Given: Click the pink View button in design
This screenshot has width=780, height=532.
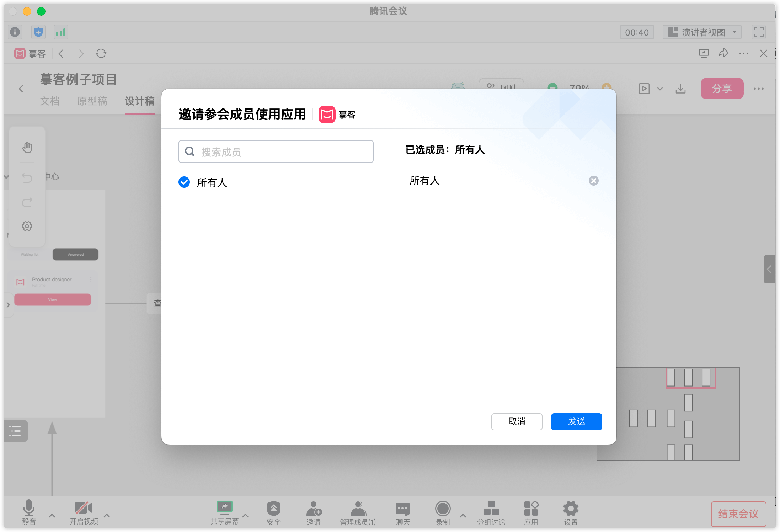Looking at the screenshot, I should [53, 299].
